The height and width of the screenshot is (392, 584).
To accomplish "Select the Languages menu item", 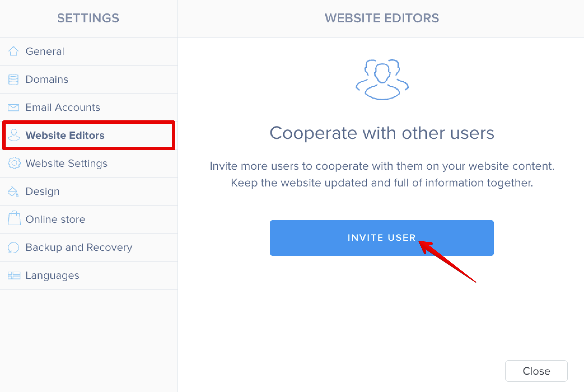I will click(x=52, y=276).
